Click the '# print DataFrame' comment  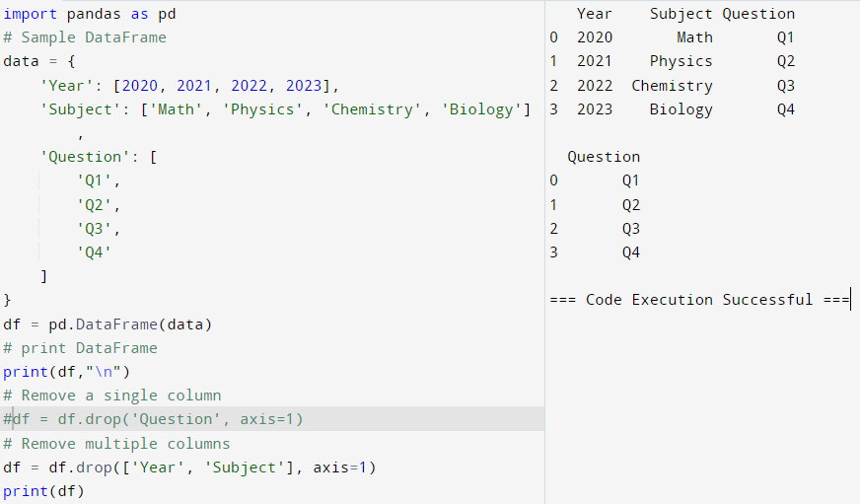tap(80, 348)
